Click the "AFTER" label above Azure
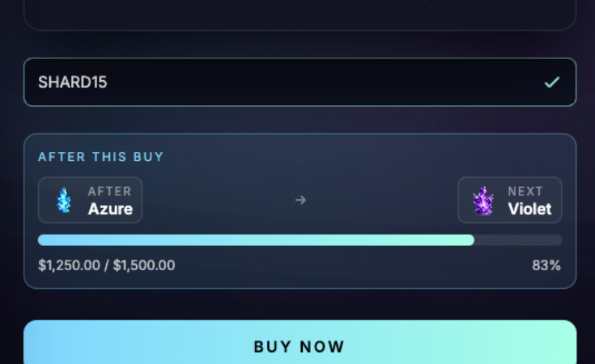Image resolution: width=595 pixels, height=364 pixels. pos(109,192)
